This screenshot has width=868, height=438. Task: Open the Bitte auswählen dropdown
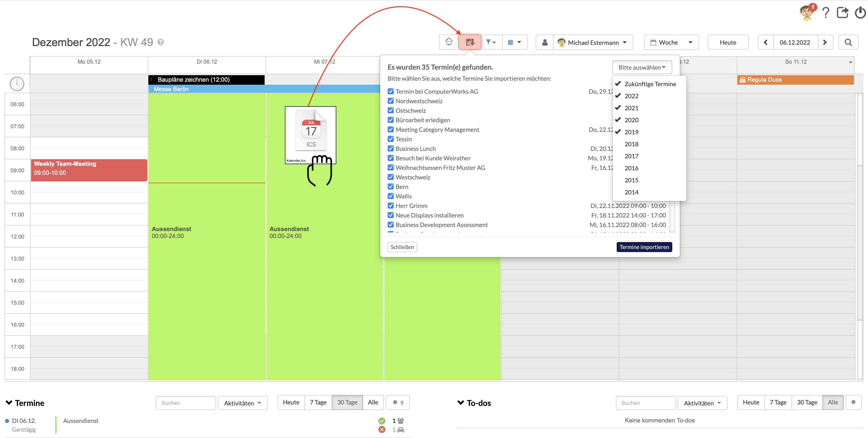[641, 67]
